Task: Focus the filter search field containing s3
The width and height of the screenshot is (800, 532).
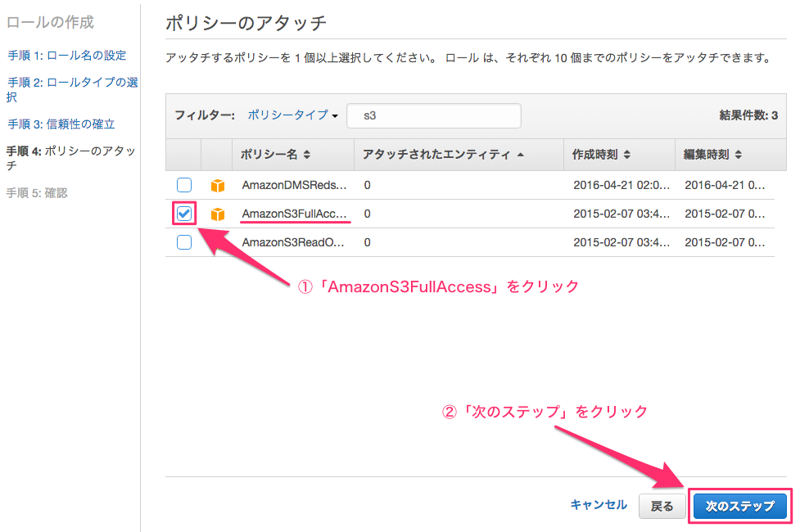Action: pyautogui.click(x=434, y=115)
